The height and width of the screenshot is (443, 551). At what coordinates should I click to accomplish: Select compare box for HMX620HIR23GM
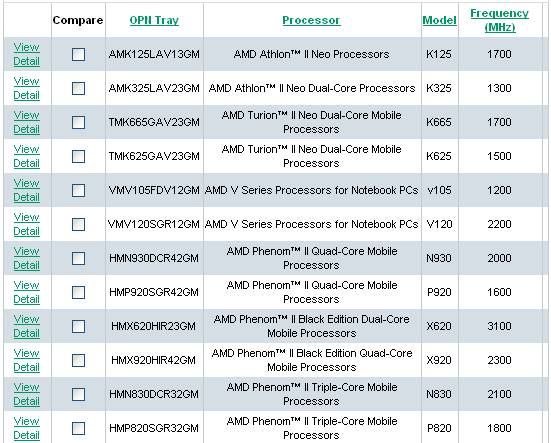[x=78, y=326]
